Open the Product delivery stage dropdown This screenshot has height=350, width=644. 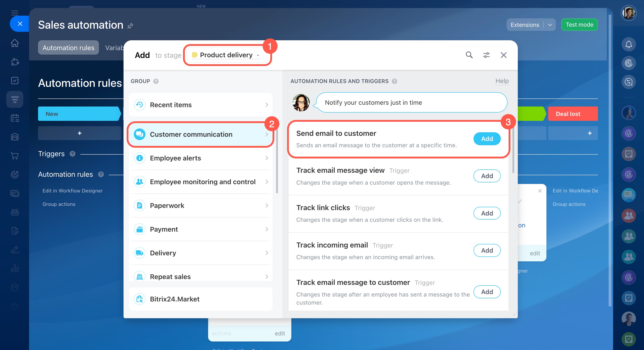coord(227,55)
